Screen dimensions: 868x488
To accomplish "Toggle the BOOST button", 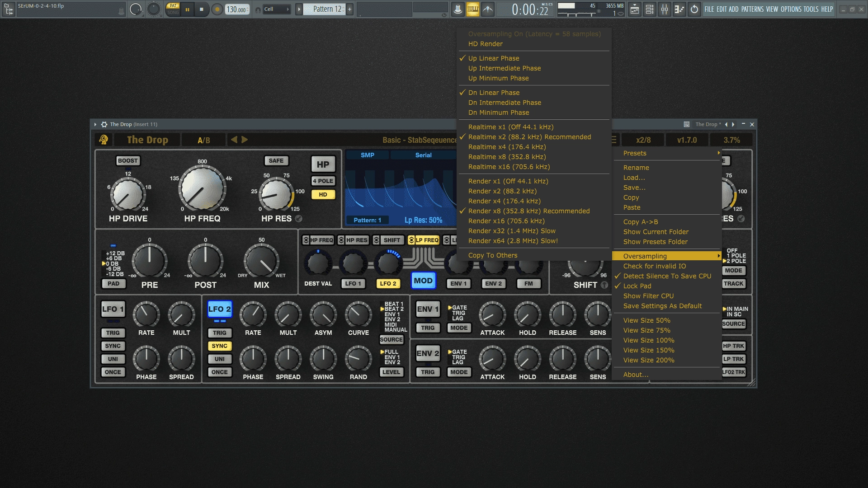I will [128, 161].
